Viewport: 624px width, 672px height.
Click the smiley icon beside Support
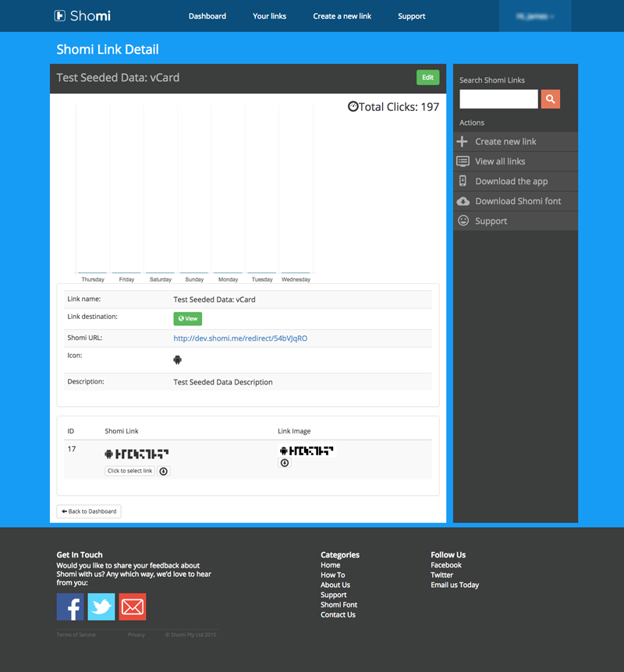(463, 221)
